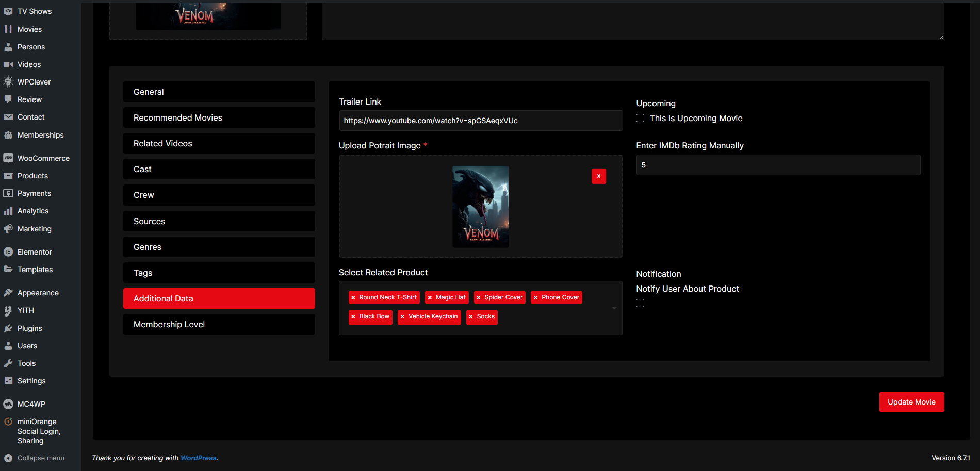Image resolution: width=980 pixels, height=471 pixels.
Task: Remove Vehicle Keychain product tag
Action: [402, 317]
